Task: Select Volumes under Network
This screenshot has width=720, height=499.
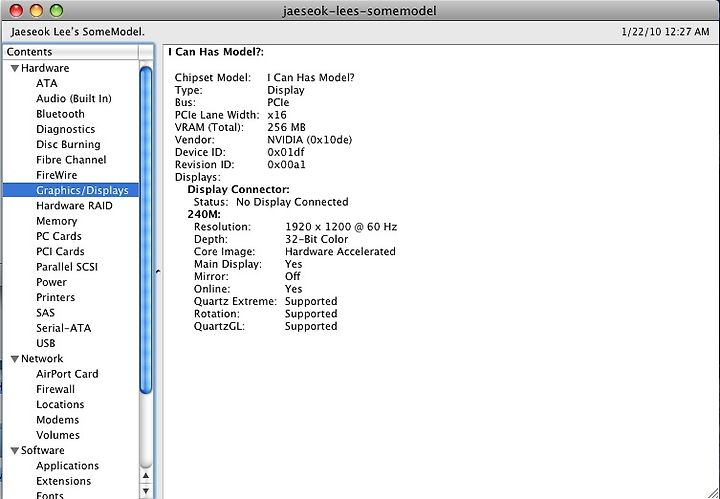Action: tap(58, 435)
